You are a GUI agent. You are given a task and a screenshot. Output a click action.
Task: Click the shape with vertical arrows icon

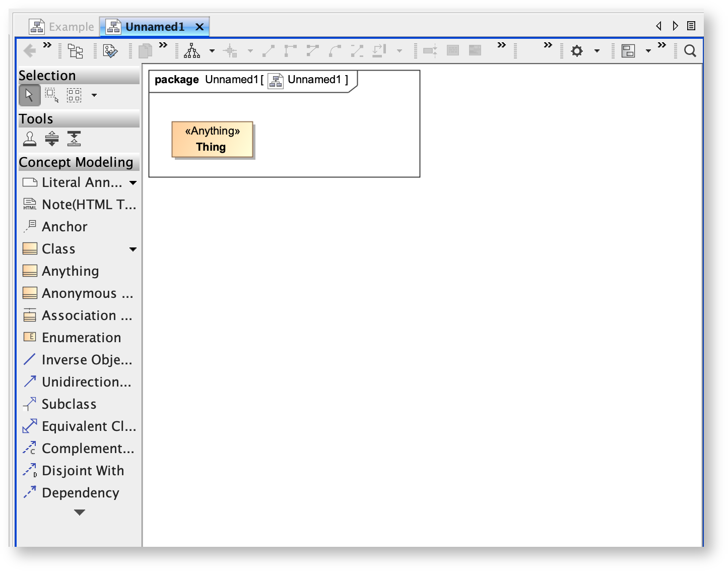pyautogui.click(x=430, y=51)
